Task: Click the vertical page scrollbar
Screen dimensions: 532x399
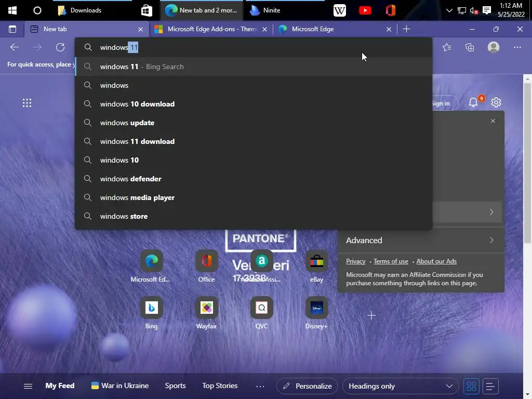Action: tap(527, 163)
